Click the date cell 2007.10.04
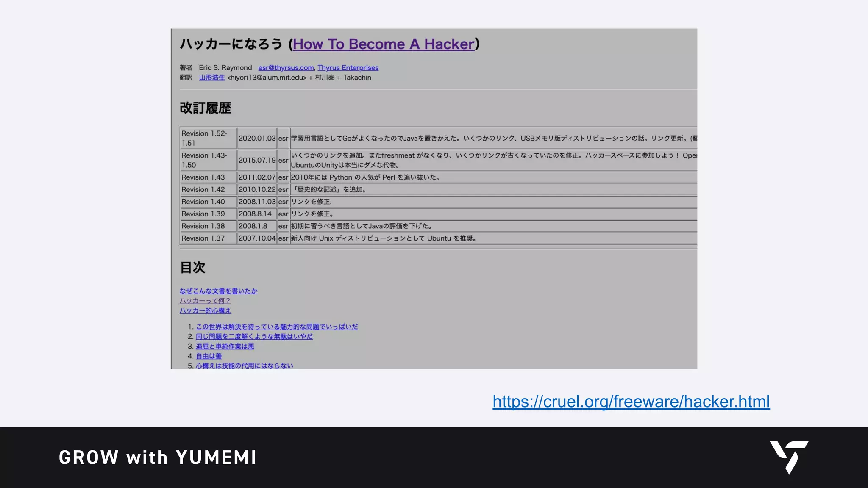The height and width of the screenshot is (488, 868). tap(257, 238)
